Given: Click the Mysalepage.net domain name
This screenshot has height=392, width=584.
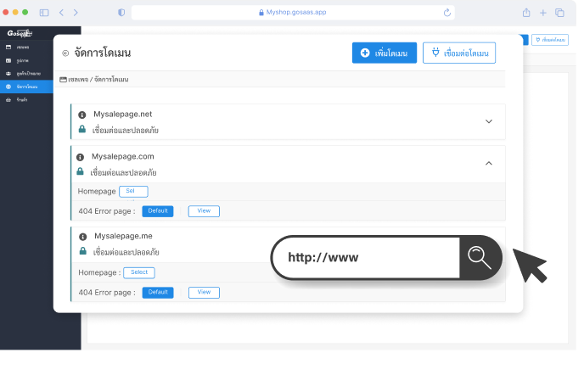Looking at the screenshot, I should (122, 115).
